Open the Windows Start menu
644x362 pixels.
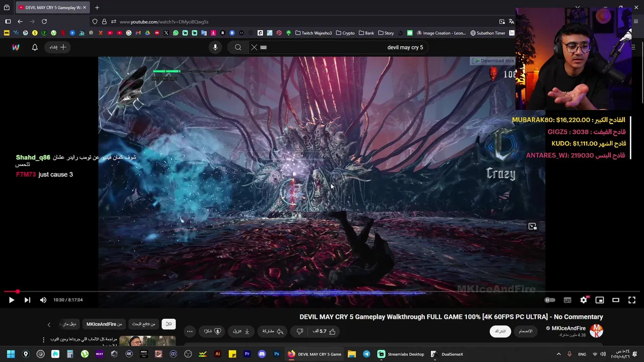pos(11,354)
